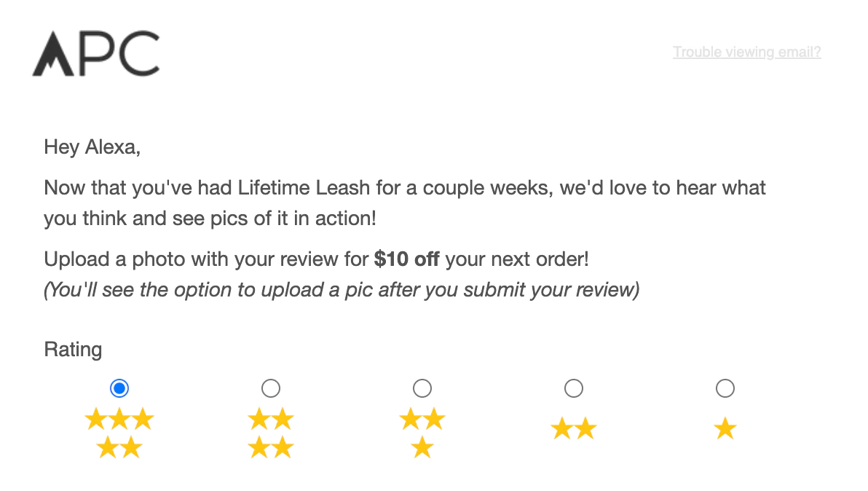Pick the two-star rating radio button
This screenshot has width=868, height=491.
point(574,388)
